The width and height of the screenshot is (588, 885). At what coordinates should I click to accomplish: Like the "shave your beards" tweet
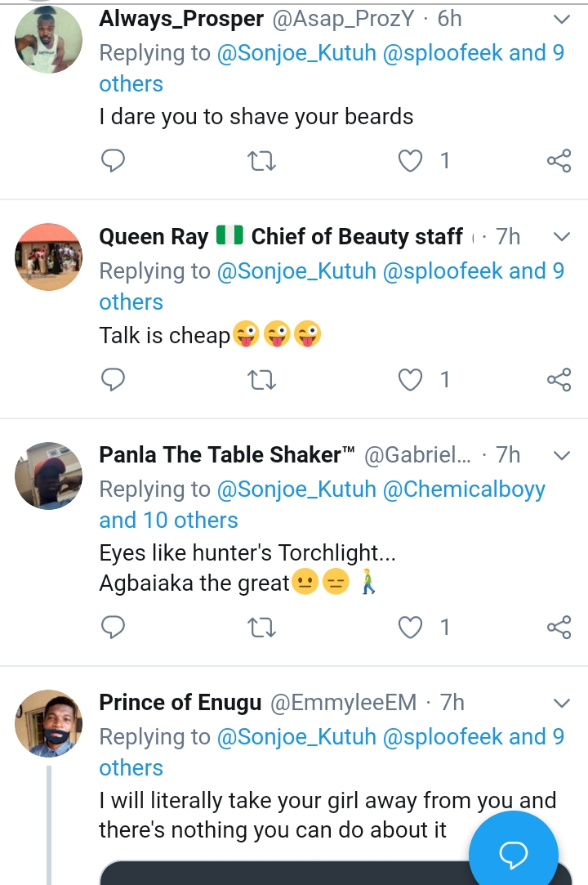pyautogui.click(x=410, y=161)
